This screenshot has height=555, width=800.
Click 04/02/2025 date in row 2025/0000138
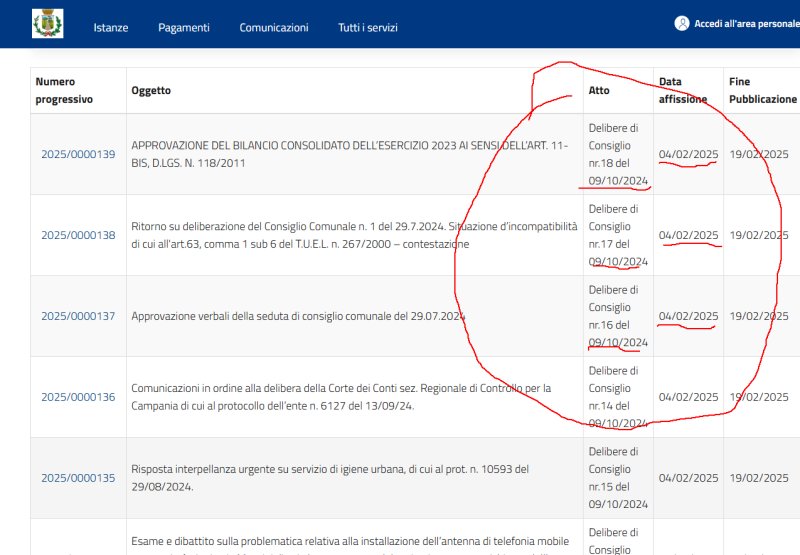pos(688,235)
